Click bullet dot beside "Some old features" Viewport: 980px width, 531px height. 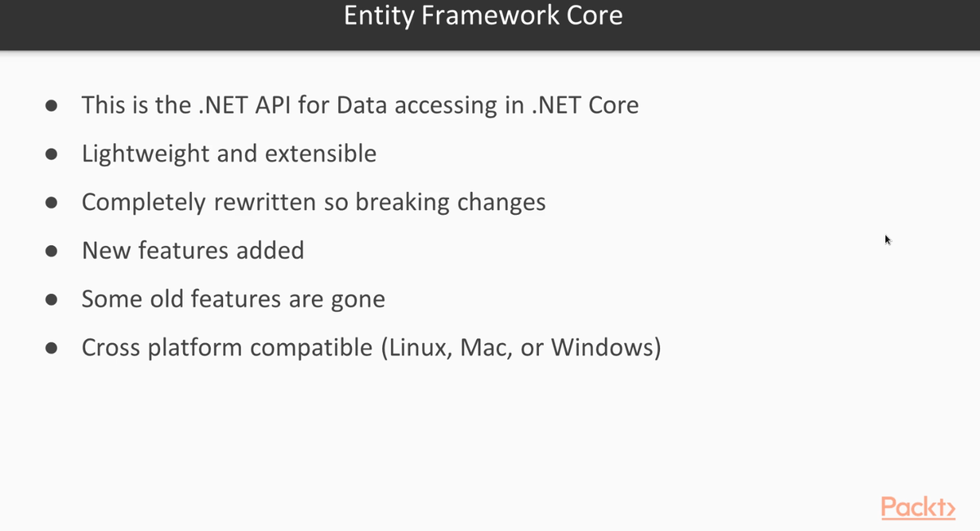pos(51,300)
